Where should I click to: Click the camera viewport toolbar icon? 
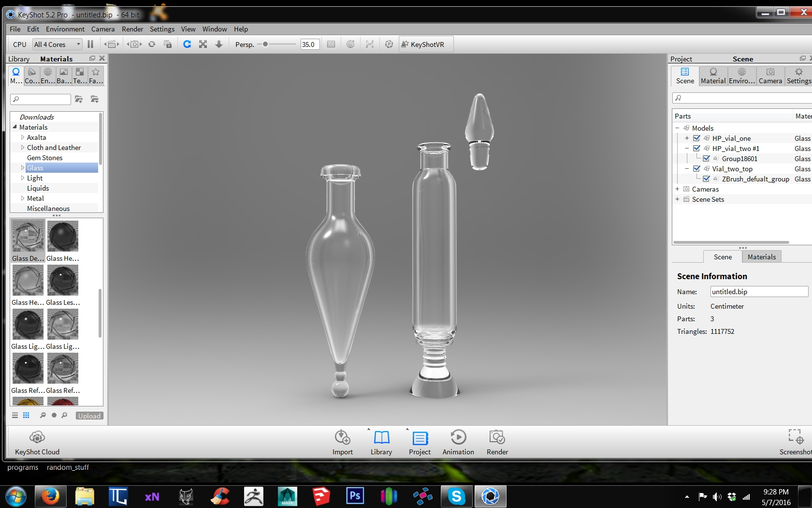[x=134, y=44]
